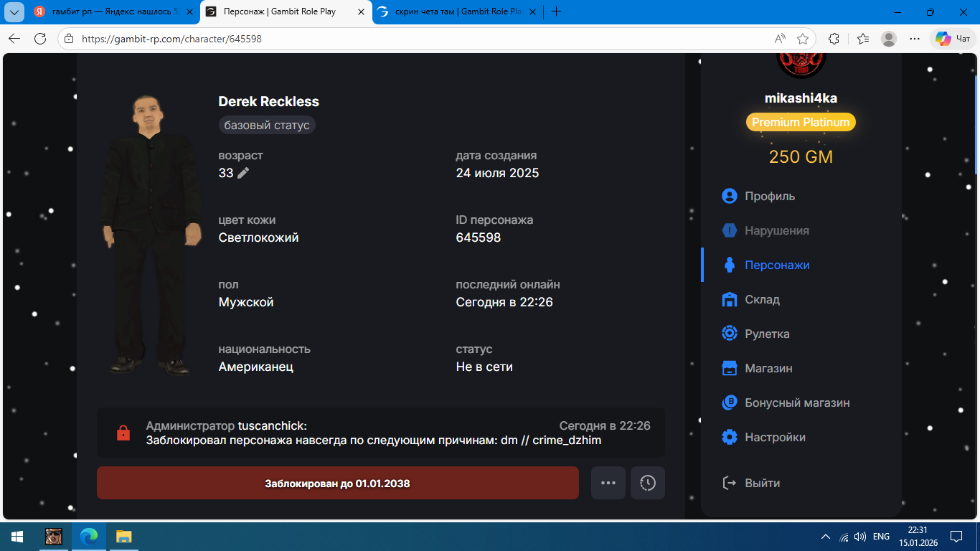Click the favorites star icon in address bar
980x551 pixels.
click(x=803, y=39)
